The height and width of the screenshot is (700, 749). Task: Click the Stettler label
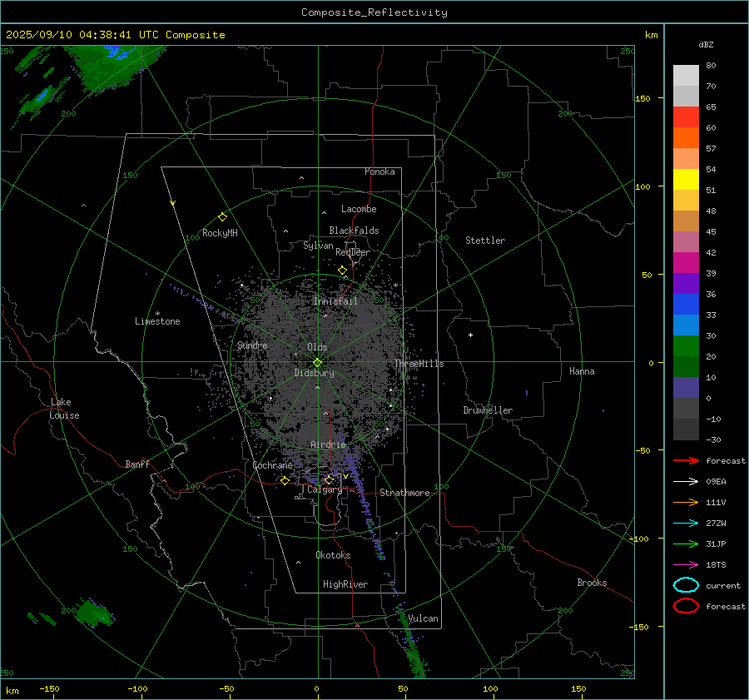(485, 241)
